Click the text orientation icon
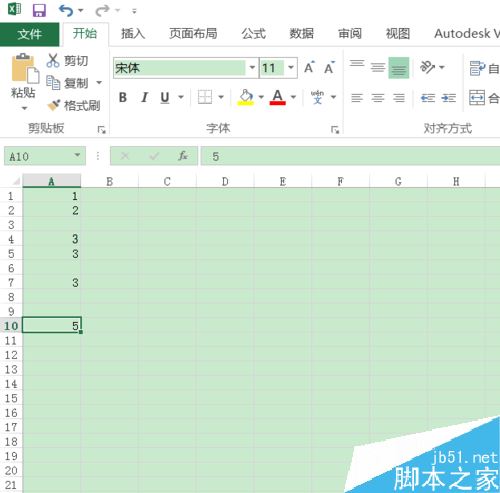 click(427, 67)
